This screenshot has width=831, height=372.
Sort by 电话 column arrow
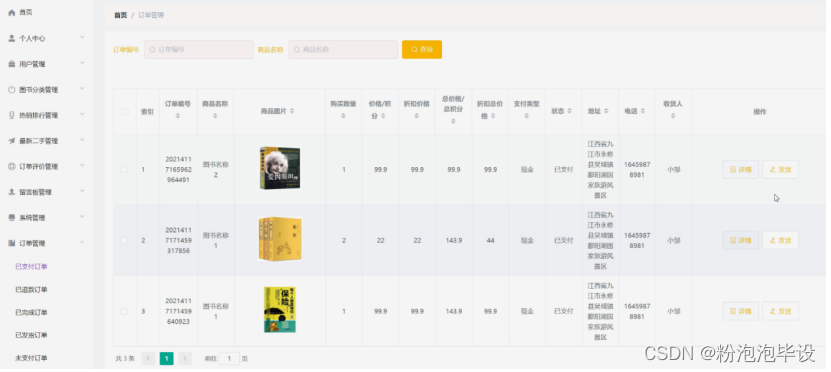coord(642,111)
